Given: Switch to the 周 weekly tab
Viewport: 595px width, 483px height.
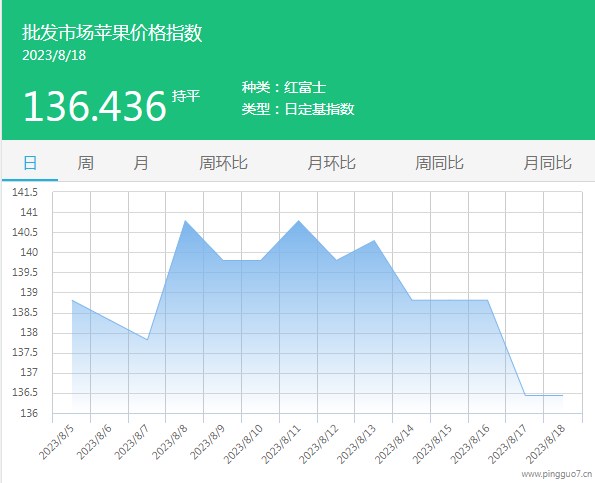Looking at the screenshot, I should 85,163.
